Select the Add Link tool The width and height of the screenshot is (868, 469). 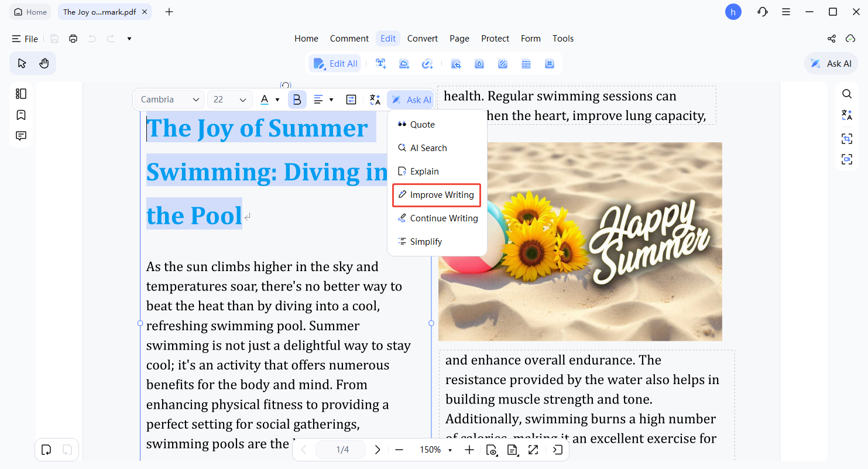click(x=427, y=63)
